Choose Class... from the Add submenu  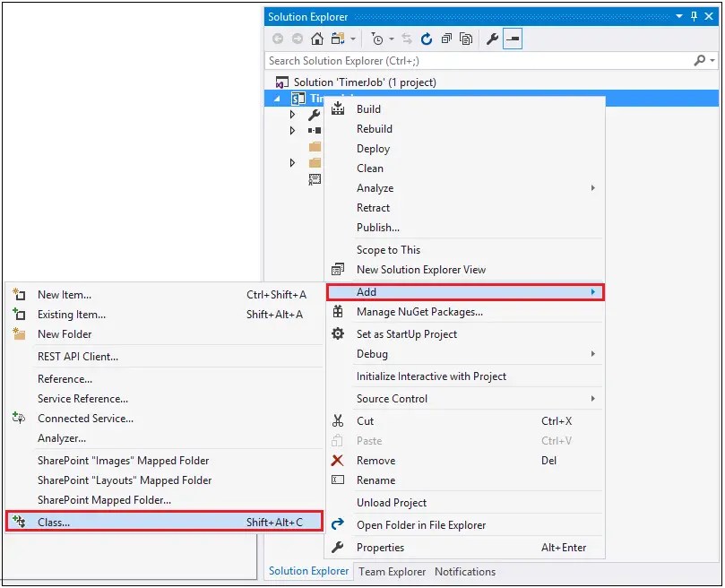point(54,520)
